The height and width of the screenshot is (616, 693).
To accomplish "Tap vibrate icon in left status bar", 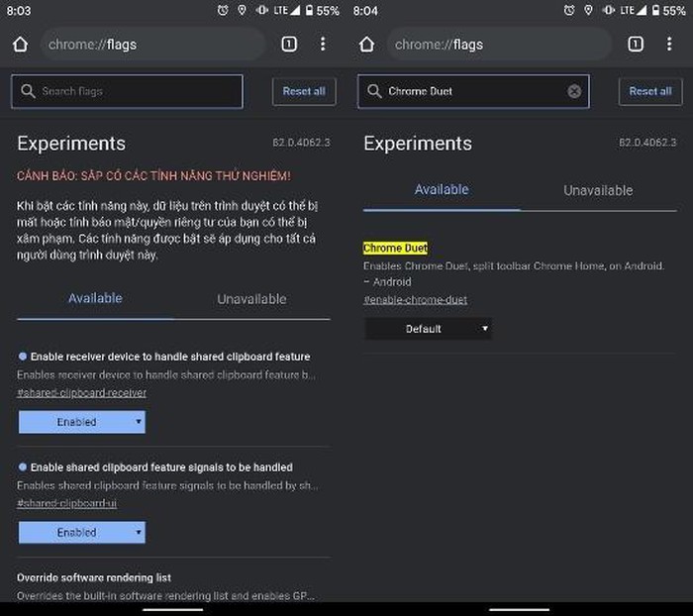I will (x=261, y=10).
